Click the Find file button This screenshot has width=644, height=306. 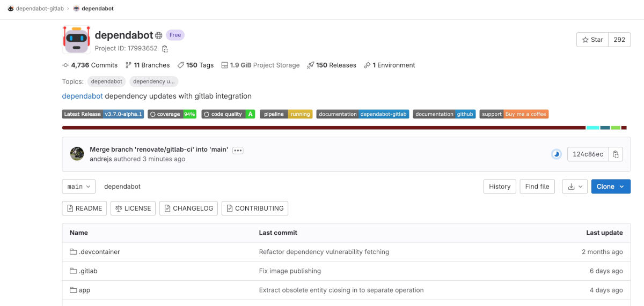click(537, 186)
